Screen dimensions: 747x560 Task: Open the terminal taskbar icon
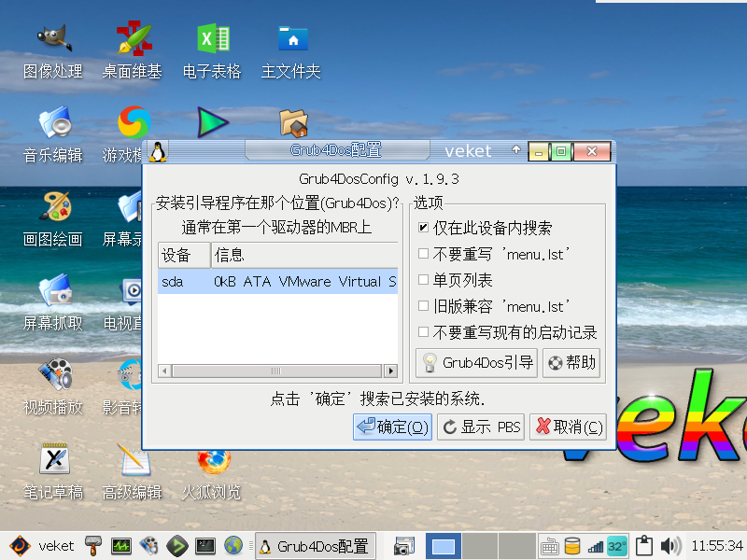[x=205, y=546]
